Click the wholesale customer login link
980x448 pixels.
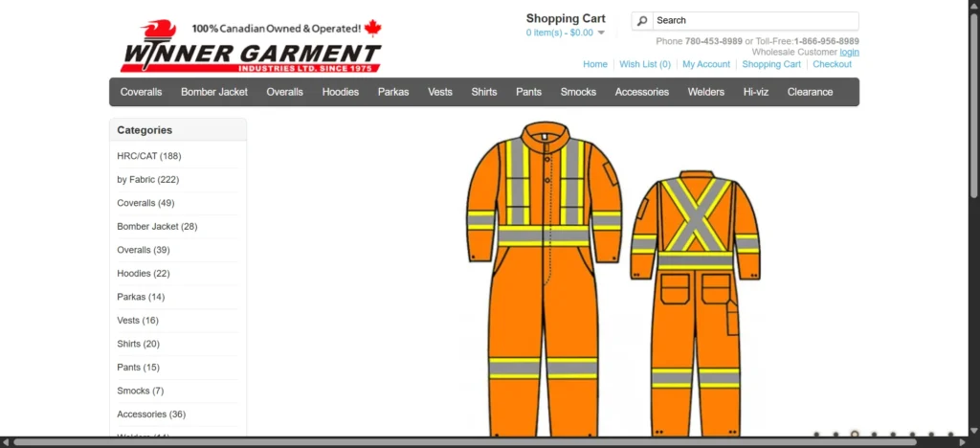[850, 52]
